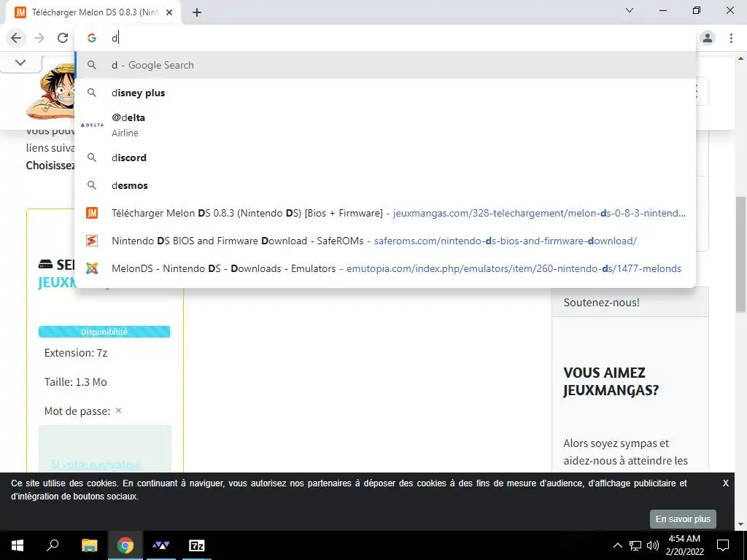Click the Disponibilité progress bar
Viewport: 747px width, 560px height.
[104, 332]
